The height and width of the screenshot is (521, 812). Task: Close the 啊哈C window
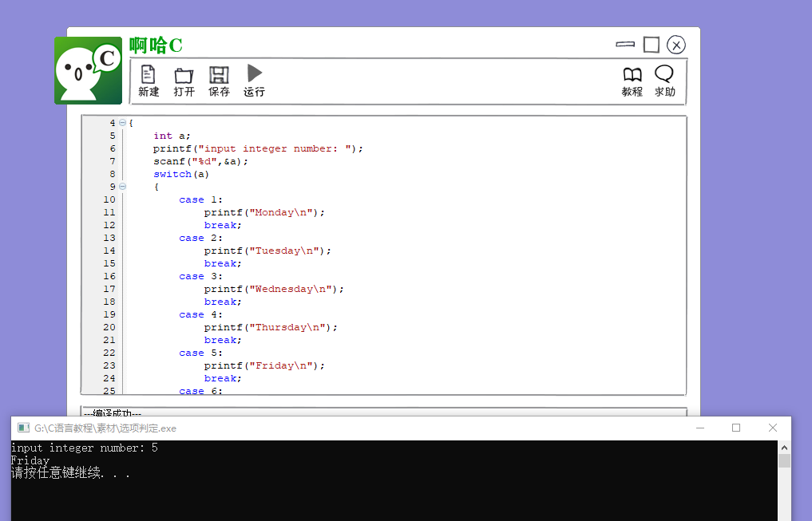[x=675, y=45]
